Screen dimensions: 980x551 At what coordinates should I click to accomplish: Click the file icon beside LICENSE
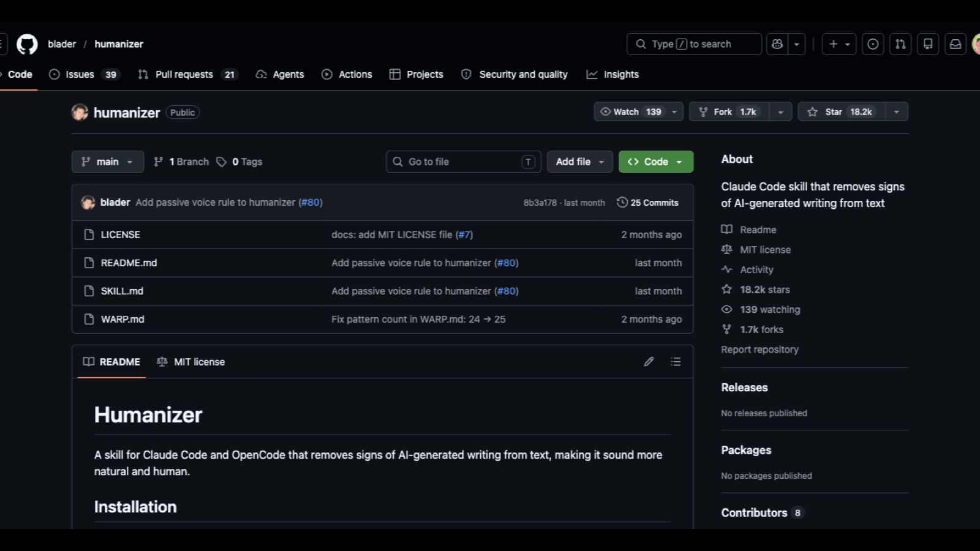(89, 234)
